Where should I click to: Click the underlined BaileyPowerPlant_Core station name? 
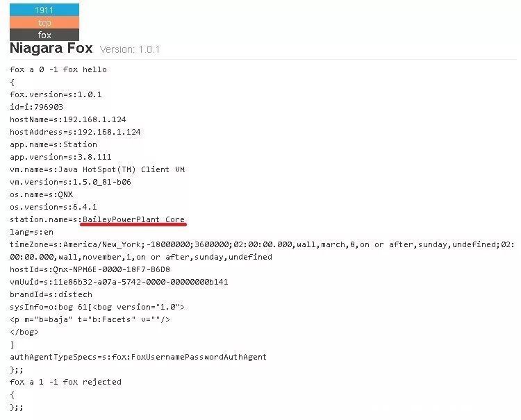133,219
